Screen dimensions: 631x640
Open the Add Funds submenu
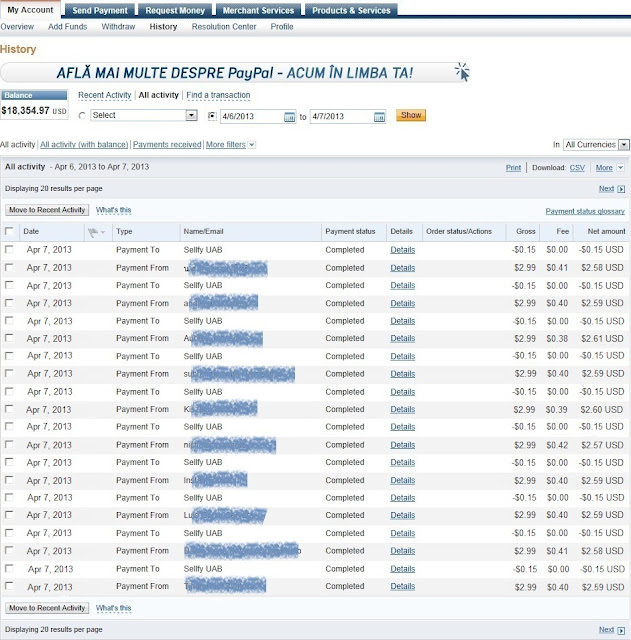point(68,27)
